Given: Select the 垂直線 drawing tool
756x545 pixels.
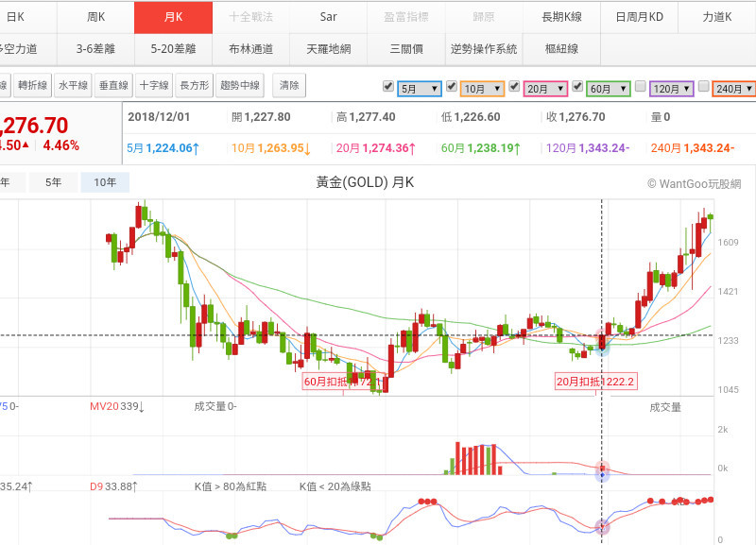Looking at the screenshot, I should click(x=113, y=86).
